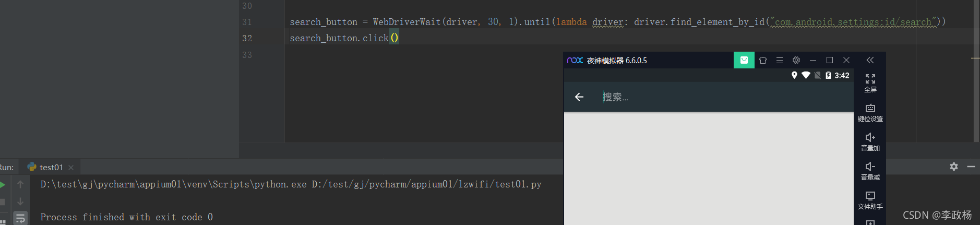Open 键位设置 keyboard mapping
Viewport: 980px width, 225px height.
[x=870, y=112]
